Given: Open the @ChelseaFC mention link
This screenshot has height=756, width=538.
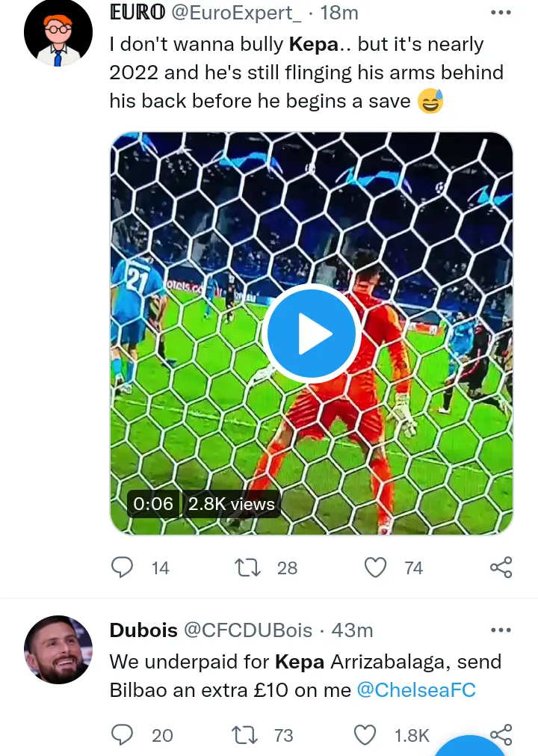Looking at the screenshot, I should click(x=416, y=690).
